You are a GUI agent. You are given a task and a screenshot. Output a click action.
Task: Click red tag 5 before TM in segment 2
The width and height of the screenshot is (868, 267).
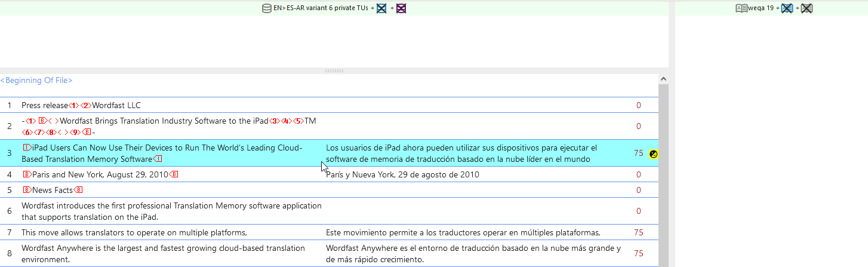point(298,121)
